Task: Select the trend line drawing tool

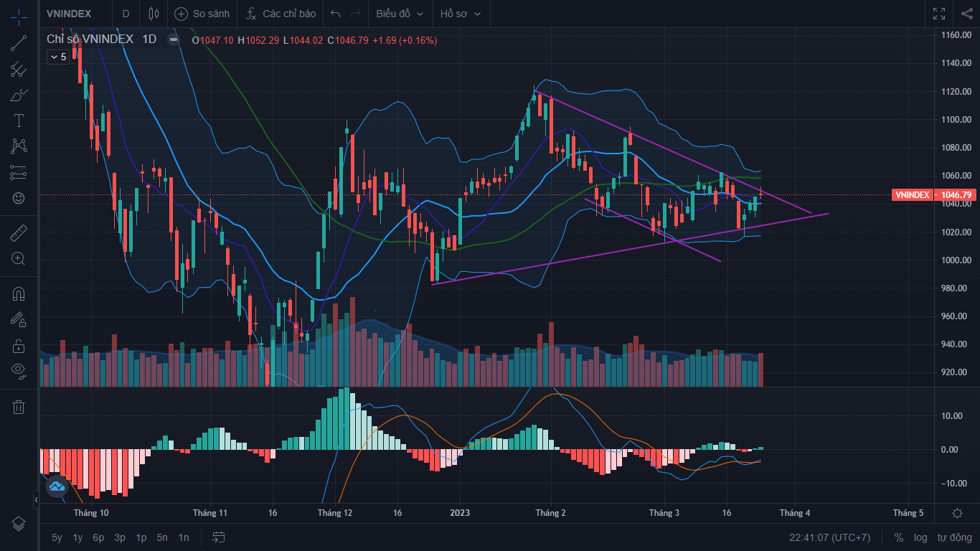Action: [19, 43]
